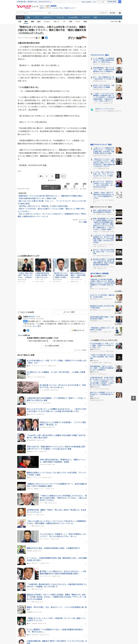The image size is (138, 644).
Task: Click the comment count 2156 icon
Action: tap(32, 38)
